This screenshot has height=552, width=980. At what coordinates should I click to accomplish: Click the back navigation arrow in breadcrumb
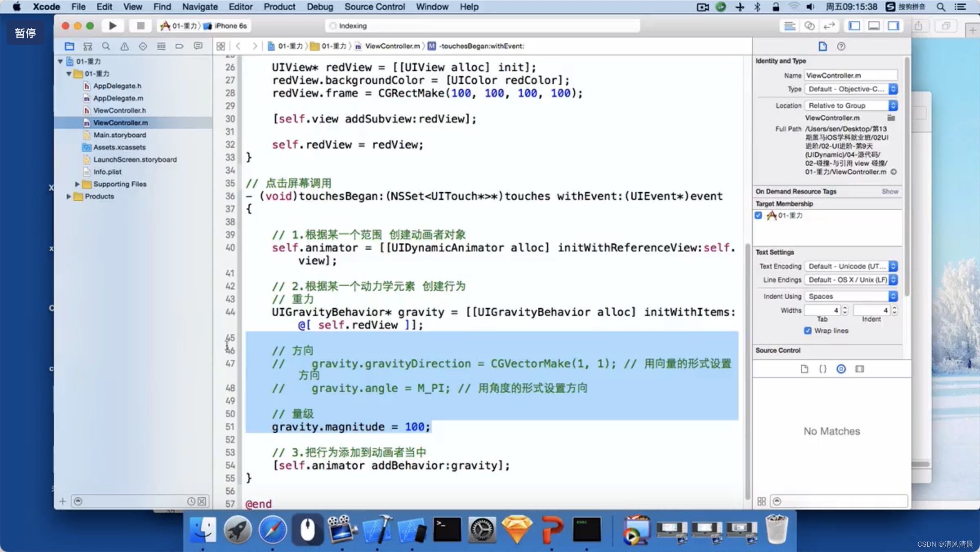[x=239, y=46]
